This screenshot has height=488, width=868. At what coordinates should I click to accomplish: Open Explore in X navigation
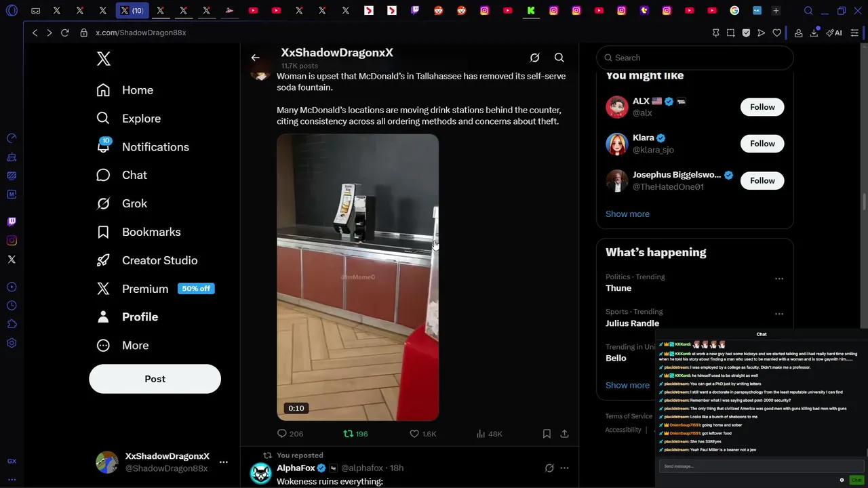[129, 119]
